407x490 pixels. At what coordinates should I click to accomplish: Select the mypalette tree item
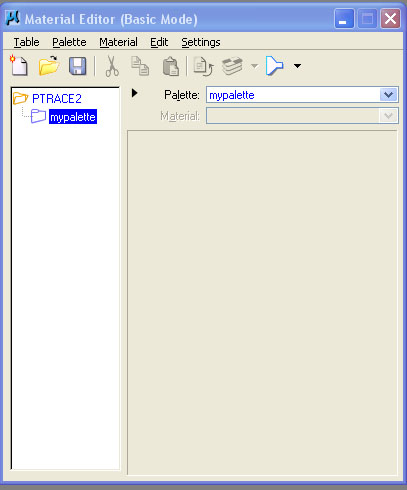[73, 117]
